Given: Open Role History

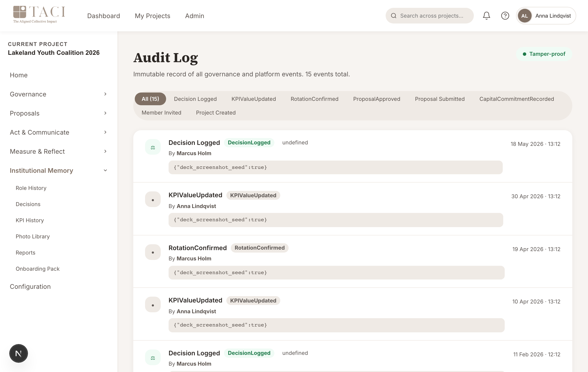Looking at the screenshot, I should [31, 188].
